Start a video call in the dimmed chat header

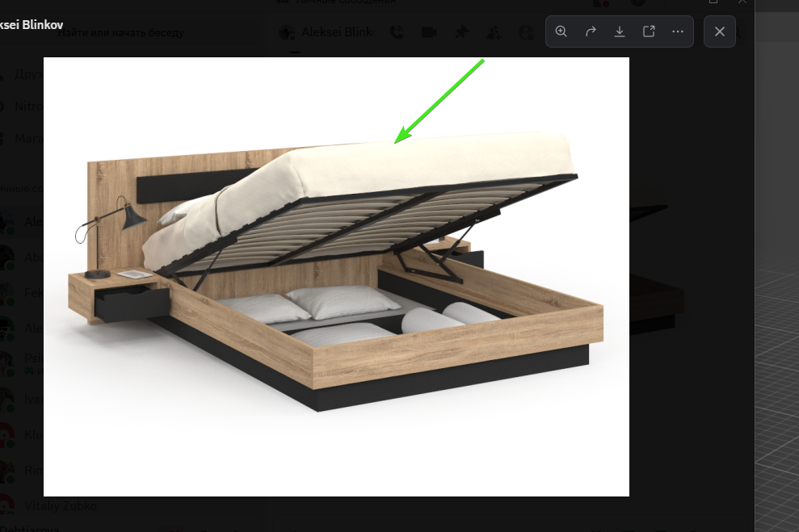click(x=429, y=32)
